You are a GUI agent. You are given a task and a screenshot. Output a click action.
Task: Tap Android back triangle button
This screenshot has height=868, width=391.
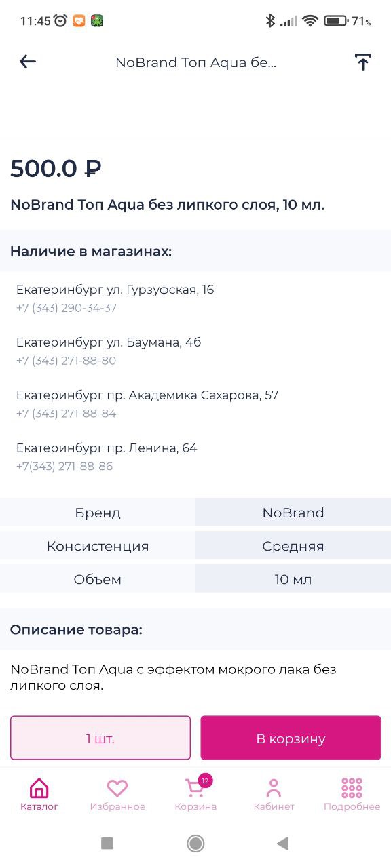pyautogui.click(x=283, y=843)
